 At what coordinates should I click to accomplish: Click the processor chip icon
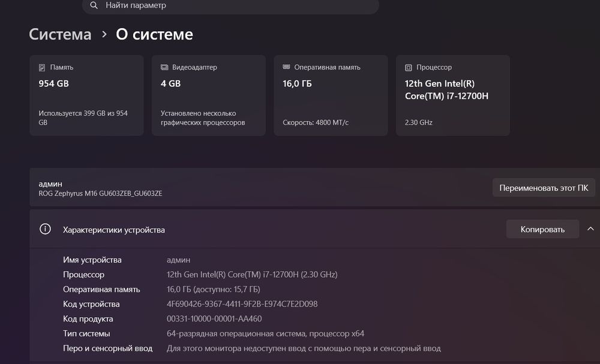tap(408, 68)
